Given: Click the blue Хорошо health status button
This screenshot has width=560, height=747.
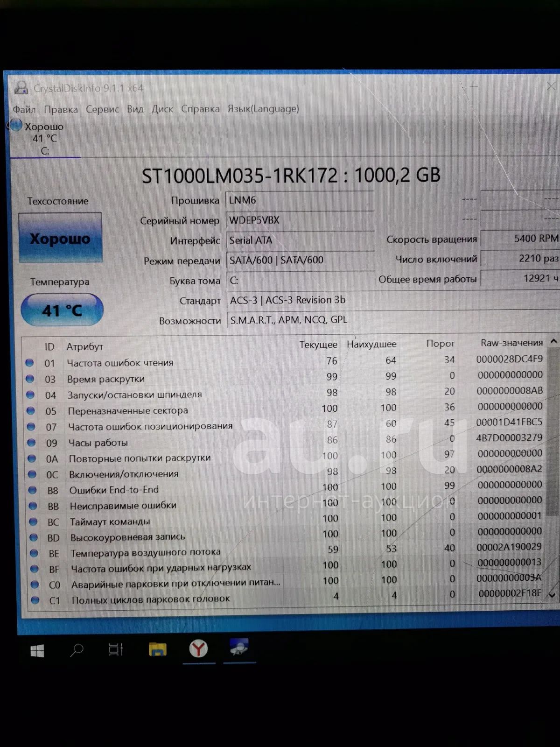Looking at the screenshot, I should [x=60, y=238].
